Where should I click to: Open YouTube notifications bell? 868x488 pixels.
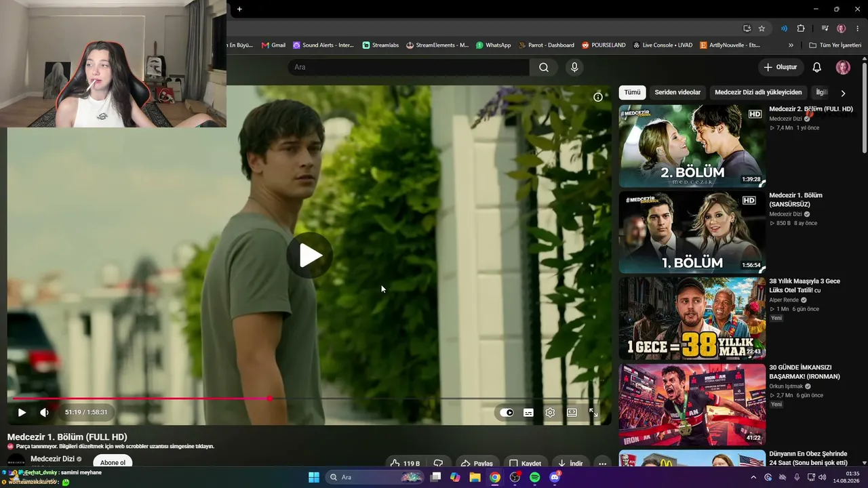pos(817,67)
